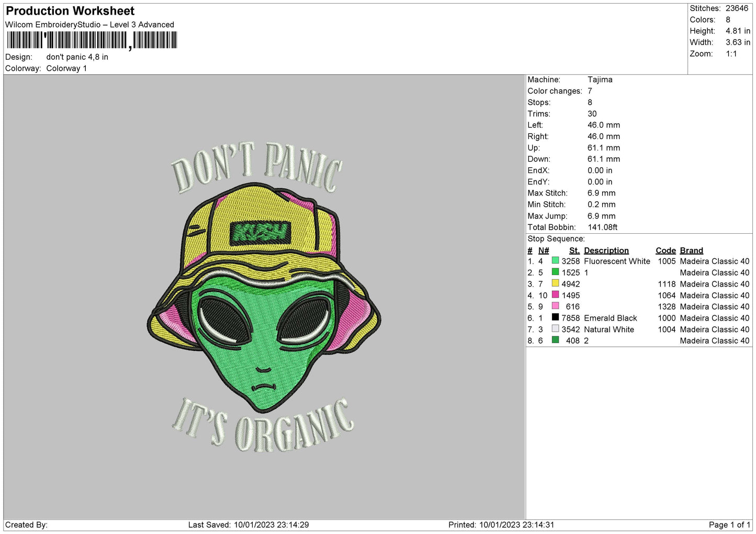
Task: Click the 'Page 1 of 1' indicator
Action: point(729,525)
